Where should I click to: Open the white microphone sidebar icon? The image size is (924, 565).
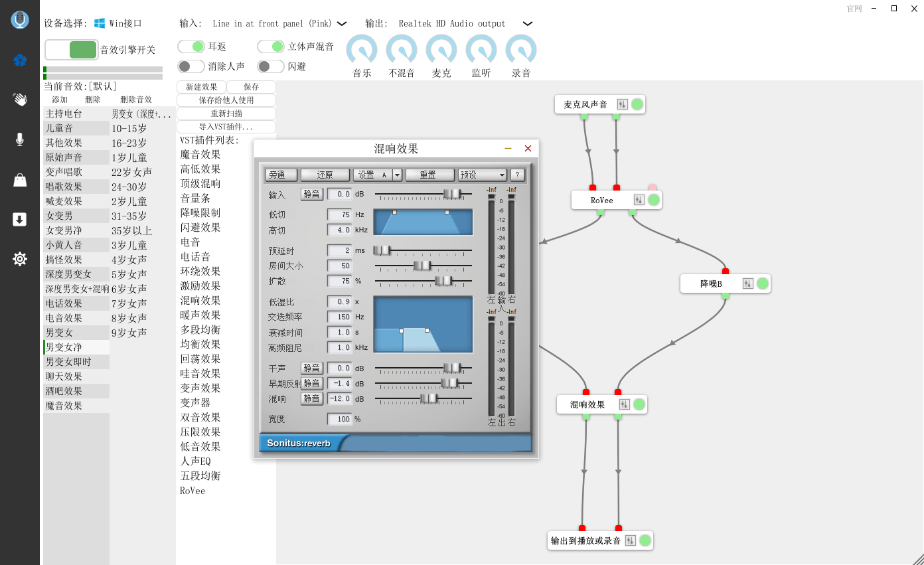(x=20, y=139)
